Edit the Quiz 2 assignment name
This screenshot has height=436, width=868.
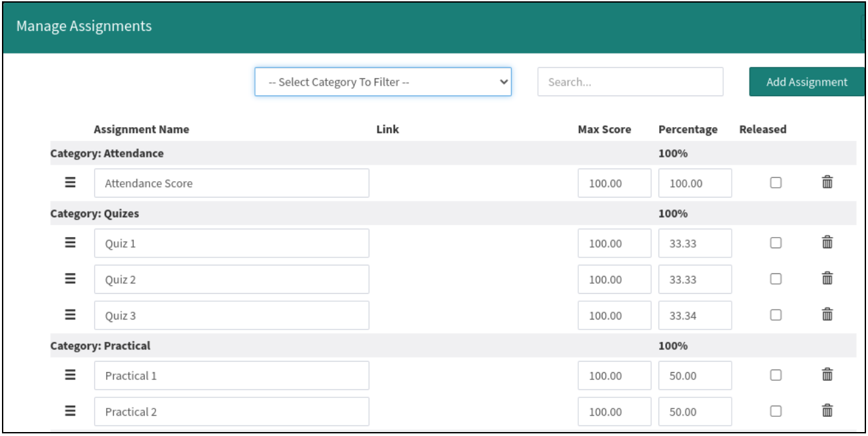(x=232, y=279)
